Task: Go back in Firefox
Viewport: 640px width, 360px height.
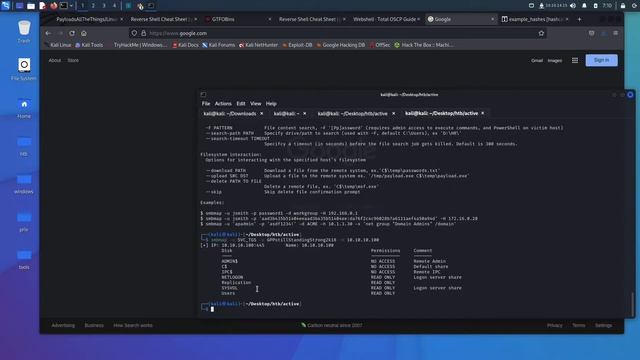Action: [x=48, y=33]
